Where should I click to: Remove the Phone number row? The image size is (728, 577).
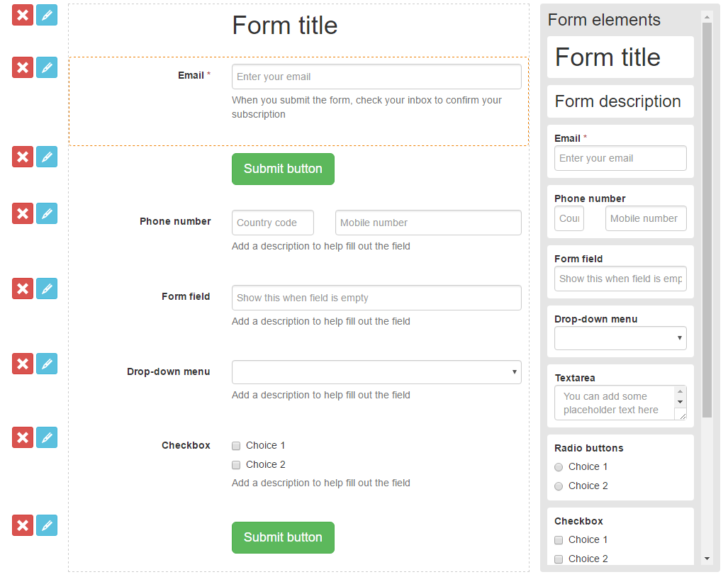pyautogui.click(x=23, y=213)
